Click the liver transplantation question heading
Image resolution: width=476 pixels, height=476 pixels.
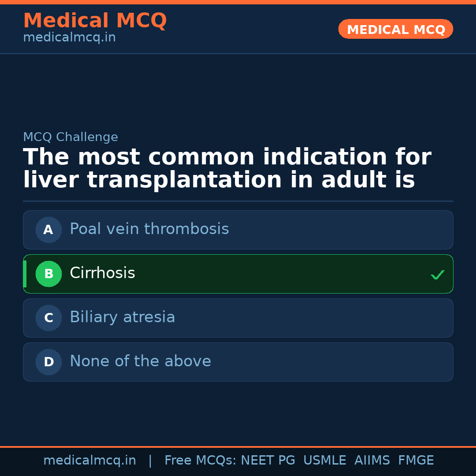pyautogui.click(x=227, y=169)
